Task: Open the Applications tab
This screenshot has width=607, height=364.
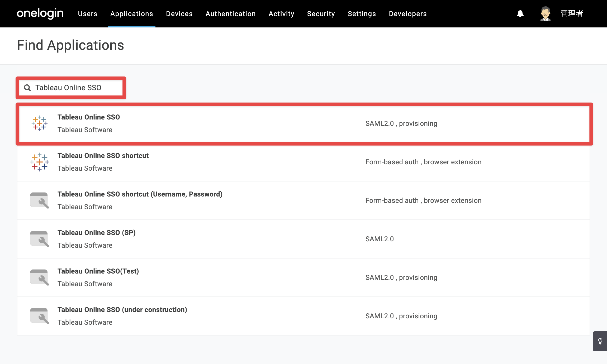Action: [132, 14]
